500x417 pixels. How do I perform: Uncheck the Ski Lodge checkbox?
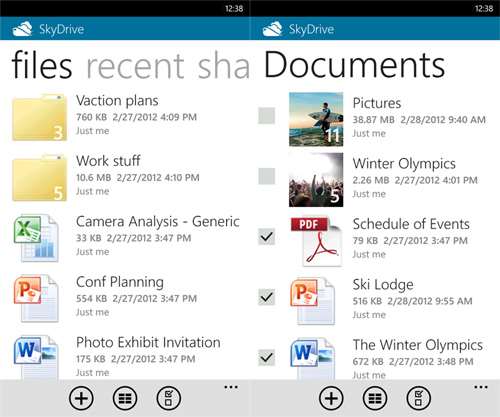(x=266, y=297)
